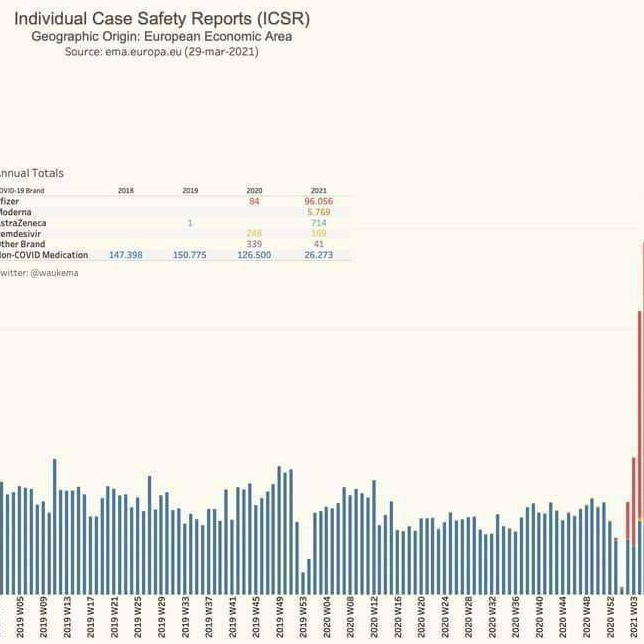The image size is (644, 644).
Task: Click Non-COVID Medication 2020 total 126.500
Action: click(x=254, y=255)
